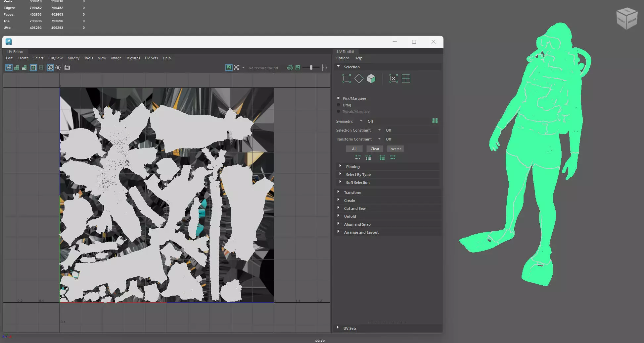Open the Cut/Sew menu
The width and height of the screenshot is (644, 343).
(x=55, y=58)
